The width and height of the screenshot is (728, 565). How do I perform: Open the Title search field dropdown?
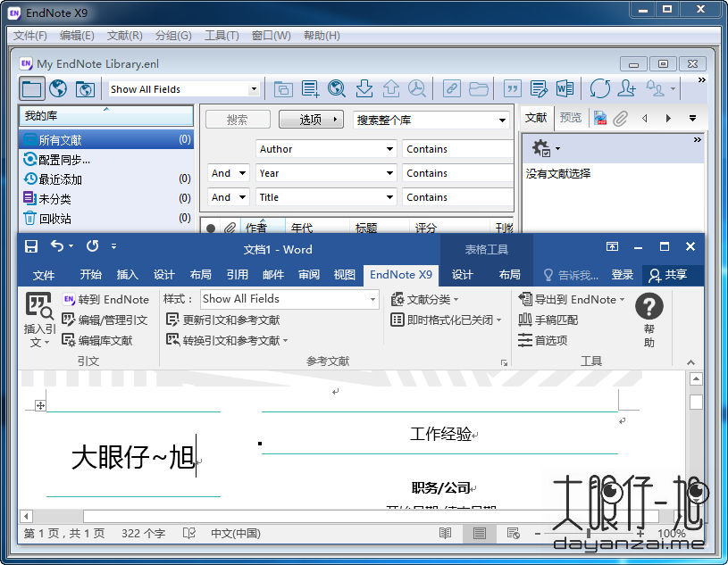389,197
